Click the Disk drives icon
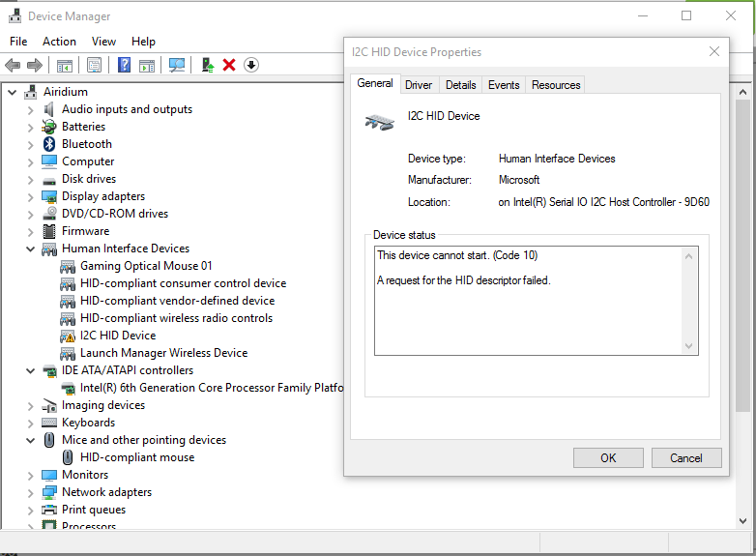 coord(49,180)
